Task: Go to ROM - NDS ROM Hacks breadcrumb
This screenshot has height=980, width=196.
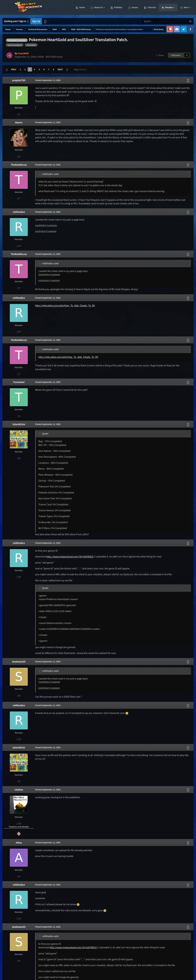Action: click(81, 29)
